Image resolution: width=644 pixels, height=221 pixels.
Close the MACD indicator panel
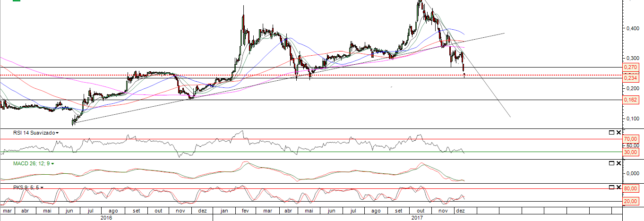coord(618,163)
